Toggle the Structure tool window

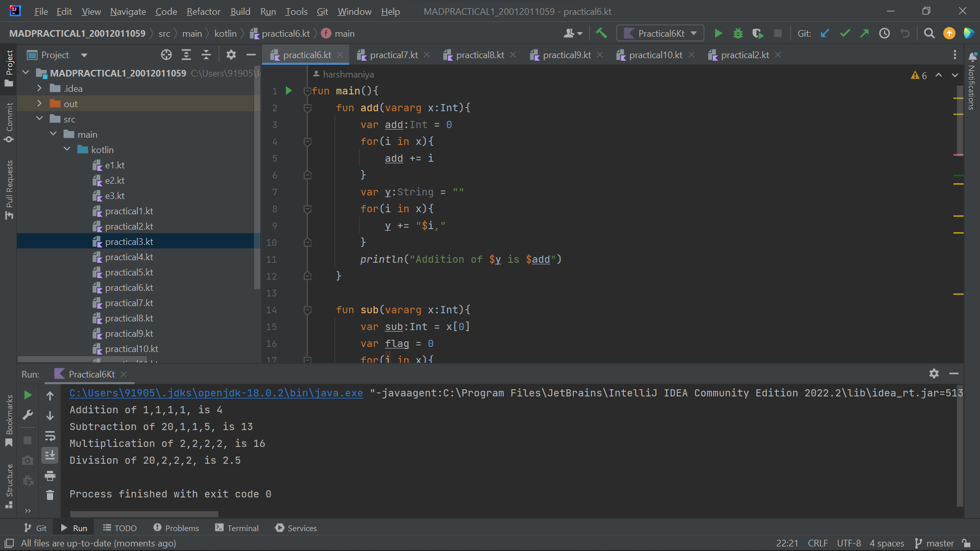[9, 486]
